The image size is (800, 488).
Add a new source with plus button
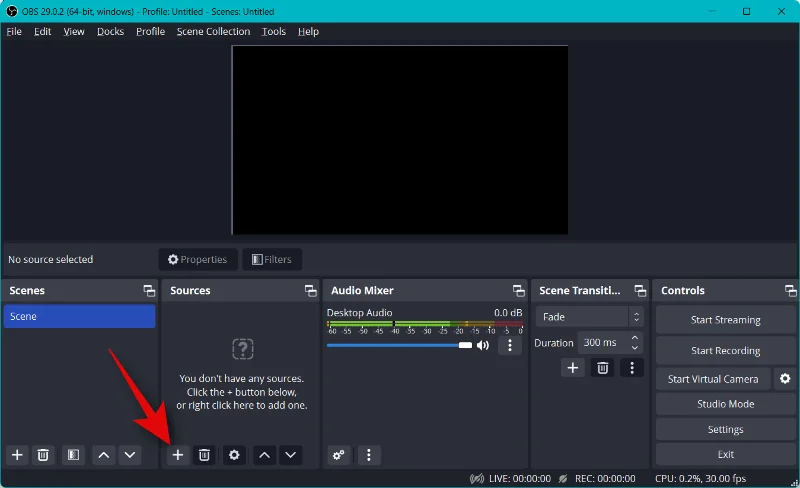click(x=178, y=455)
